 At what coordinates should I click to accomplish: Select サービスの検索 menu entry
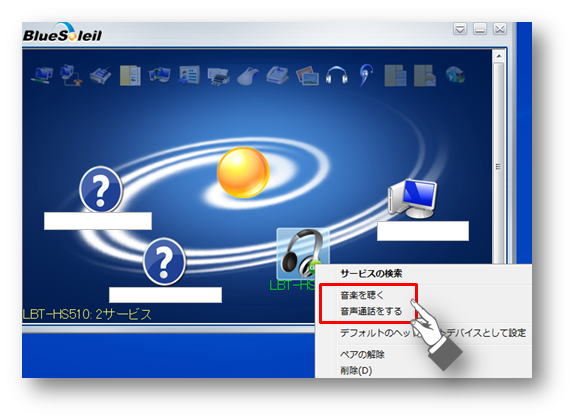(371, 273)
